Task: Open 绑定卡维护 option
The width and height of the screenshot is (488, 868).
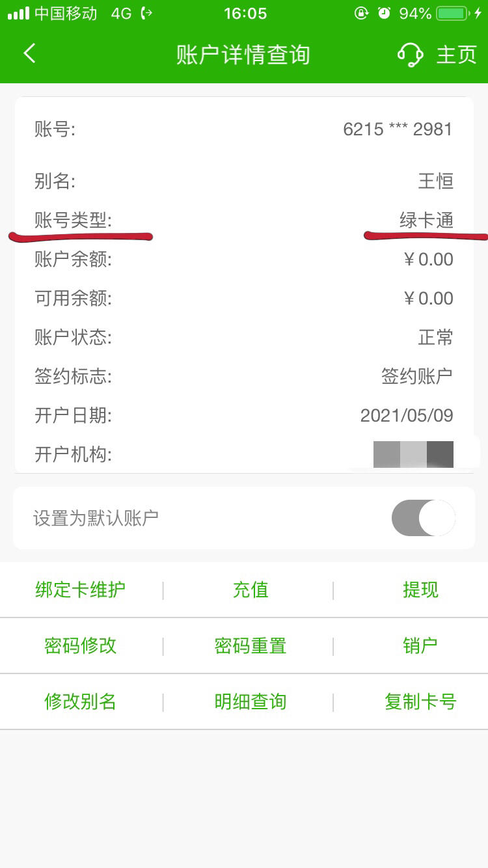Action: [81, 590]
